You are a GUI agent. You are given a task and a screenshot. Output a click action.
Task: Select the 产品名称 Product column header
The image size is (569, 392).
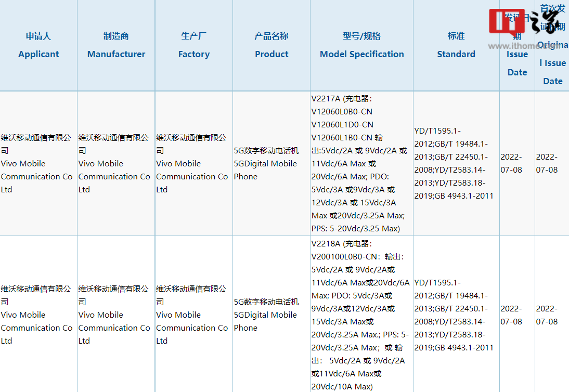pos(271,45)
